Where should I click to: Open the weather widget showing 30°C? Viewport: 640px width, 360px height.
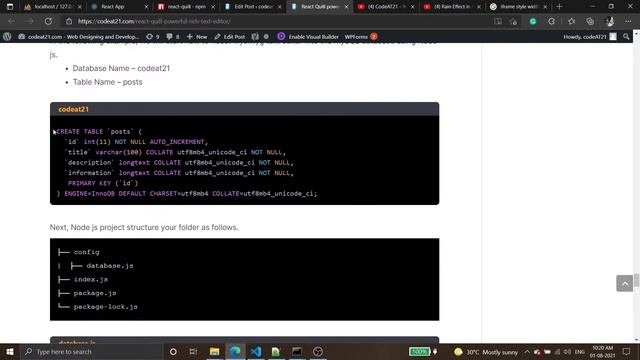click(x=486, y=351)
